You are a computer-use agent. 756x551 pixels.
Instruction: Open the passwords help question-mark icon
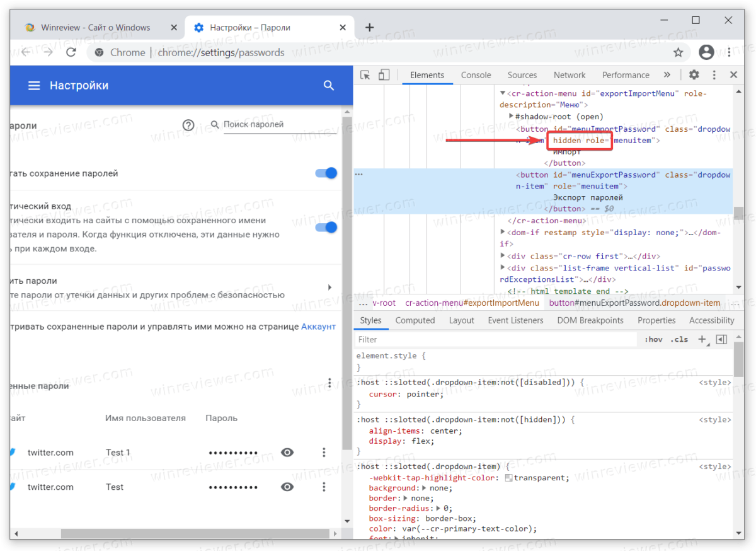[x=188, y=125]
